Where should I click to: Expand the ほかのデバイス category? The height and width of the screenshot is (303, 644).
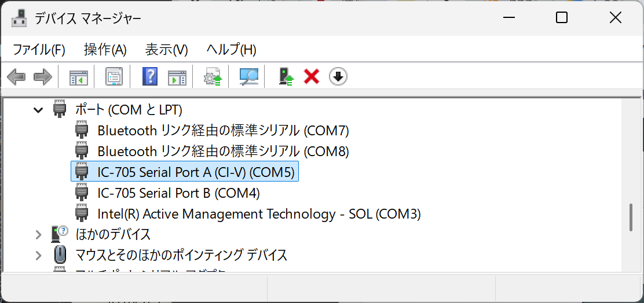[x=38, y=235]
